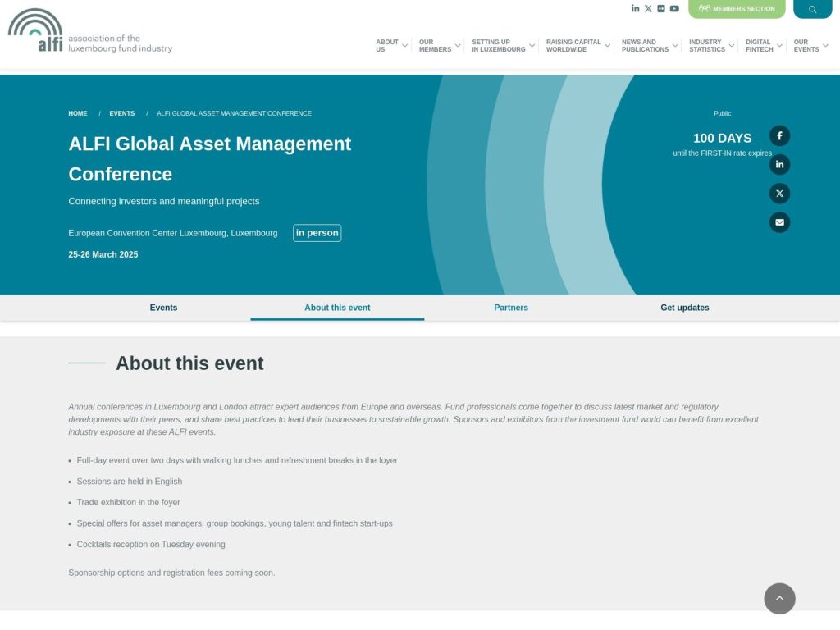Switch to the Partners tab
This screenshot has height=630, width=840.
[510, 307]
